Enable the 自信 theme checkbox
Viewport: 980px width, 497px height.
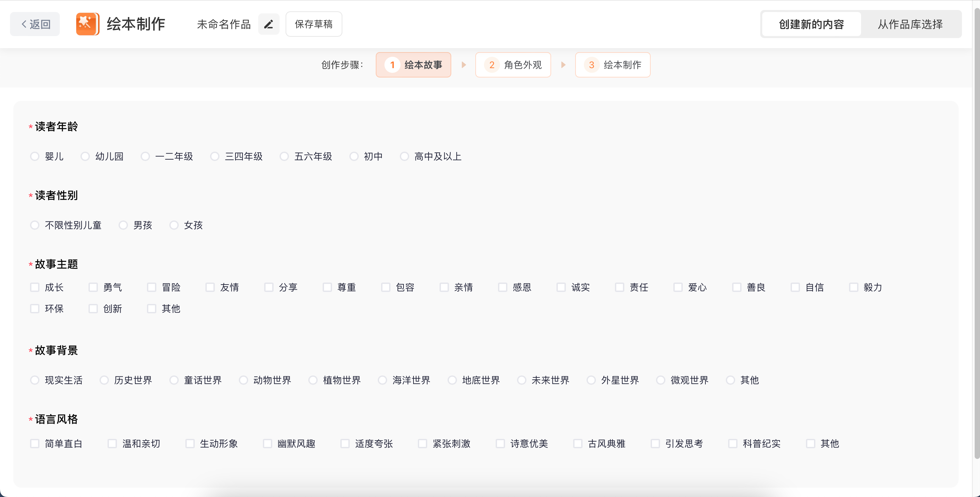(x=795, y=287)
